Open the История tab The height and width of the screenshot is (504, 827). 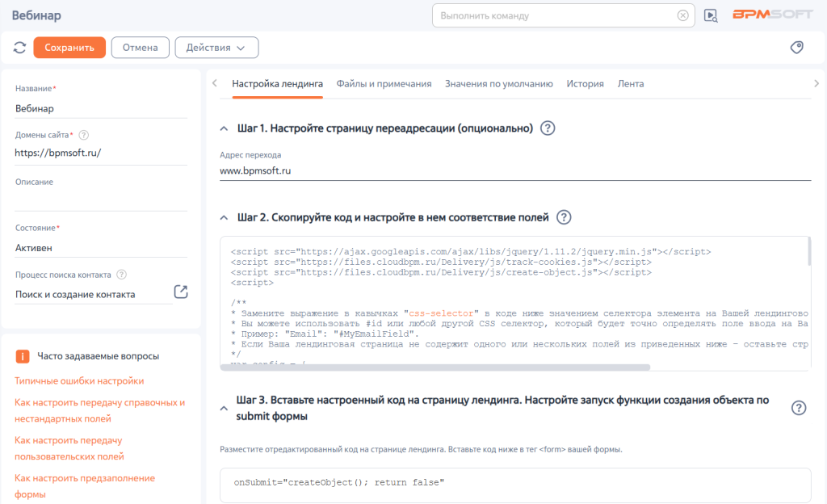click(585, 84)
